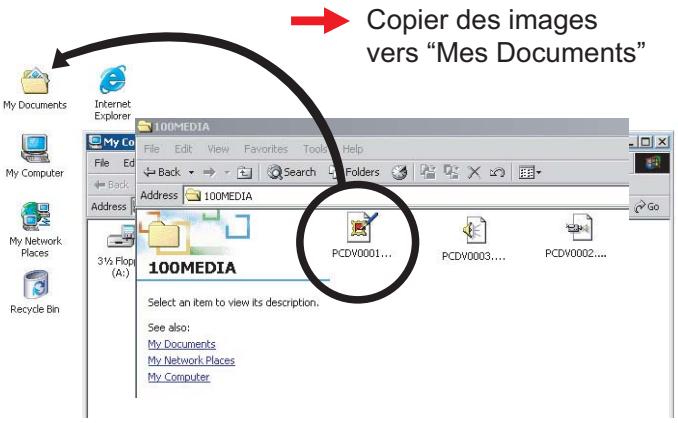
Task: Open the File menu in 100MEDIA window
Action: tap(151, 149)
